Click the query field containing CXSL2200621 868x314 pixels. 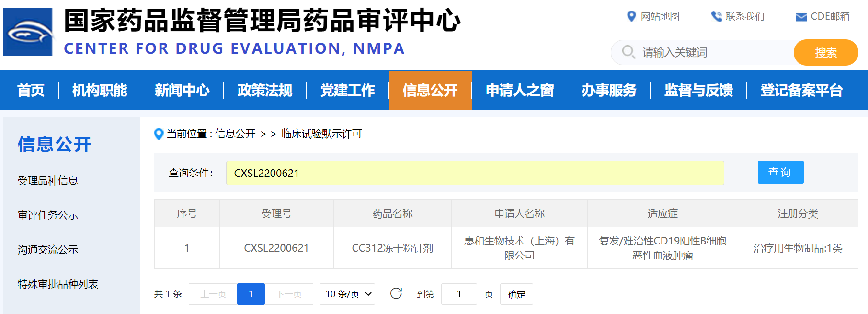click(x=475, y=173)
